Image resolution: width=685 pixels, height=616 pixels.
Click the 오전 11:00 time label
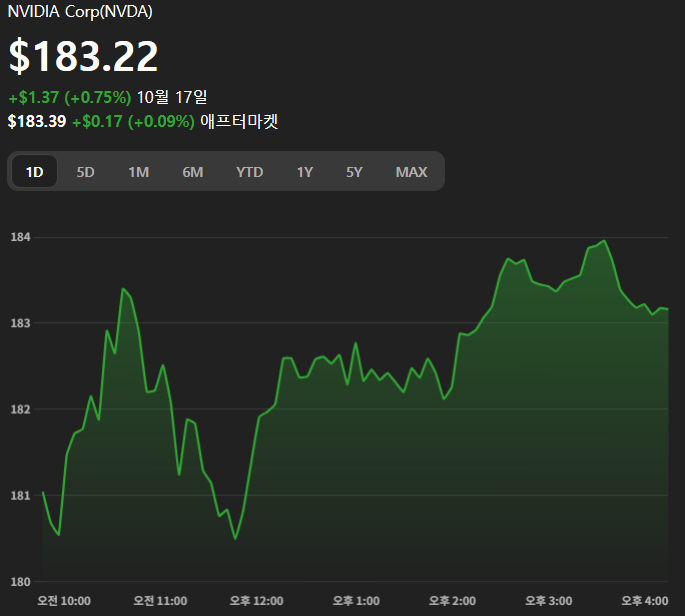pyautogui.click(x=160, y=601)
